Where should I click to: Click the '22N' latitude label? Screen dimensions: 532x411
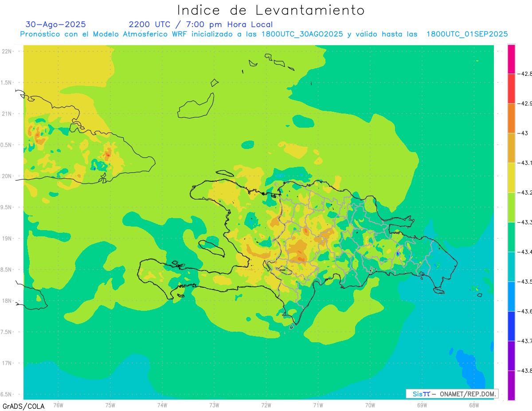[7, 51]
